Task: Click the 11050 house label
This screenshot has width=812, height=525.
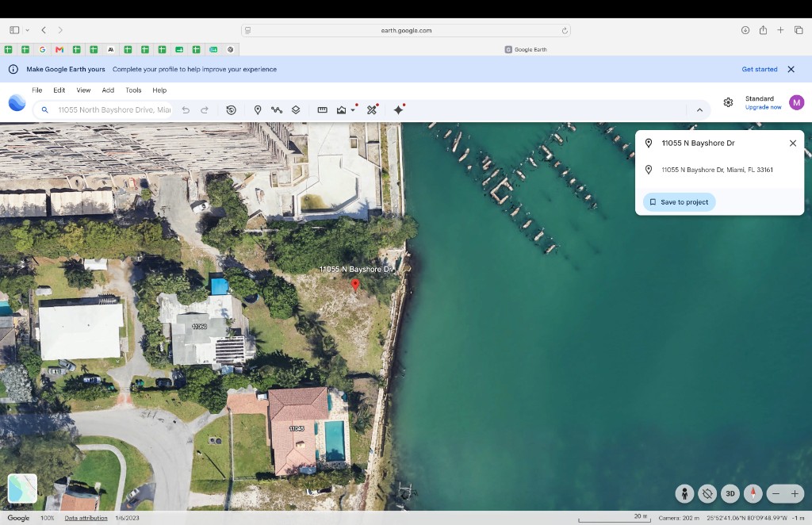Action: click(x=199, y=326)
